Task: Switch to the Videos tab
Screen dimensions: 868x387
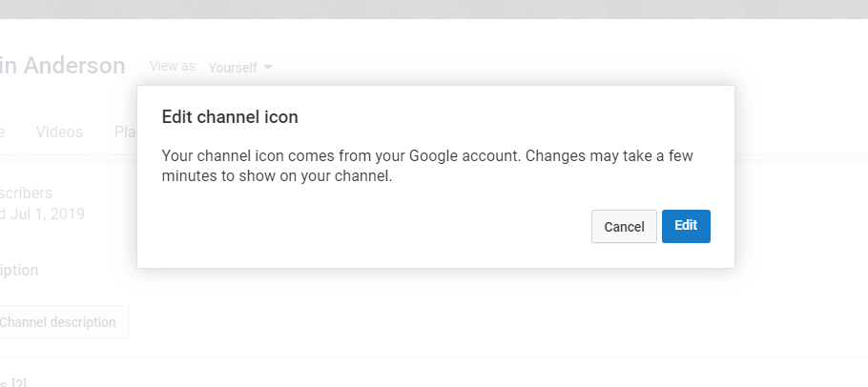Action: 59,132
